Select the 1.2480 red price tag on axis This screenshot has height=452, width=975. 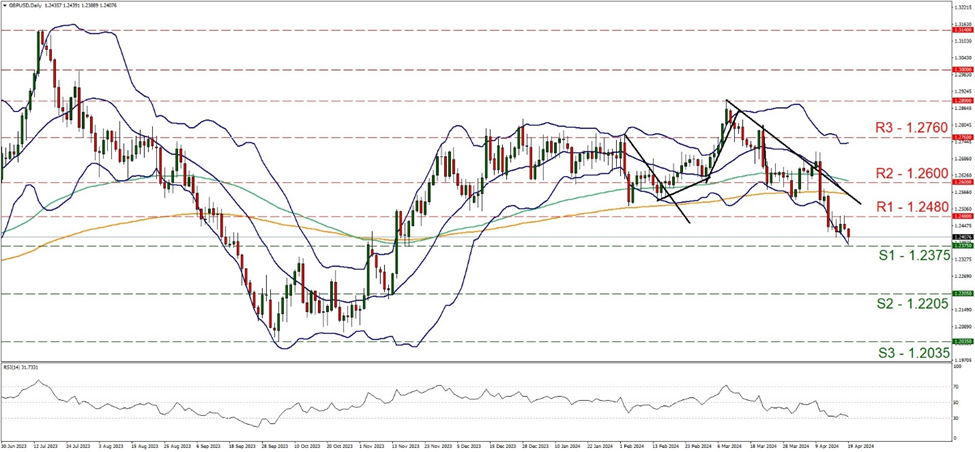pos(963,216)
